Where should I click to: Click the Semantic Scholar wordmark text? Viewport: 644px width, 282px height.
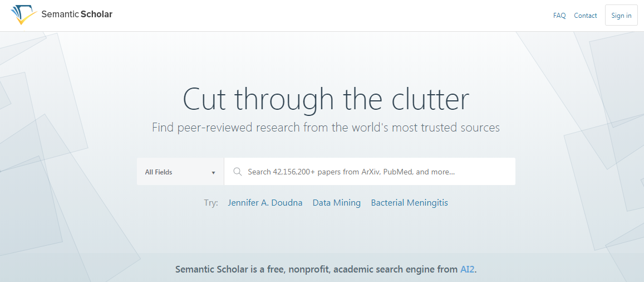point(77,14)
